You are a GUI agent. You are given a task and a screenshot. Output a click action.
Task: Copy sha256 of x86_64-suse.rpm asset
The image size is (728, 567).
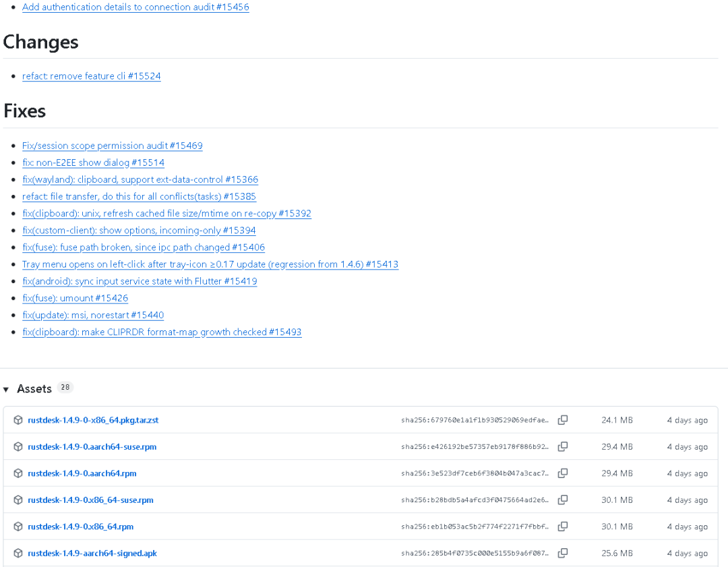pyautogui.click(x=562, y=500)
